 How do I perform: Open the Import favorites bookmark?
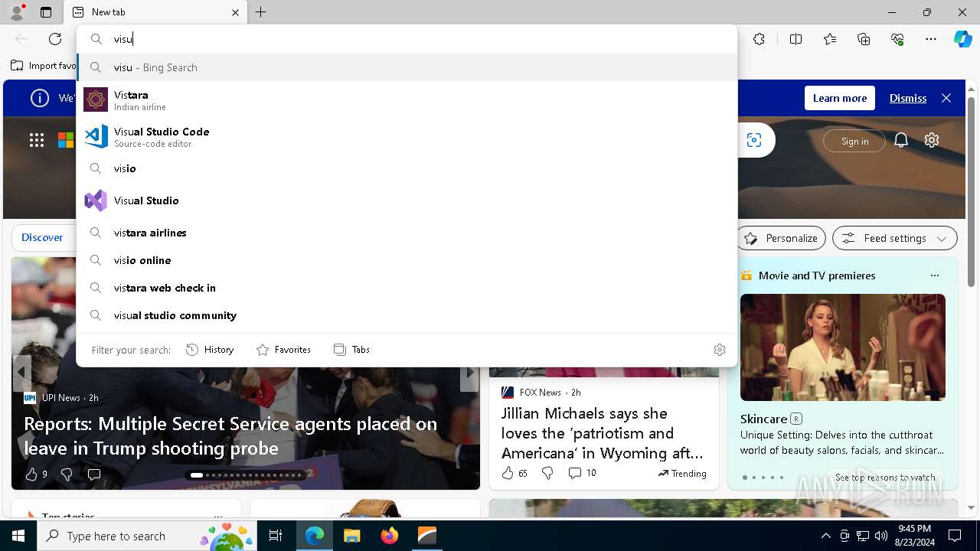43,66
